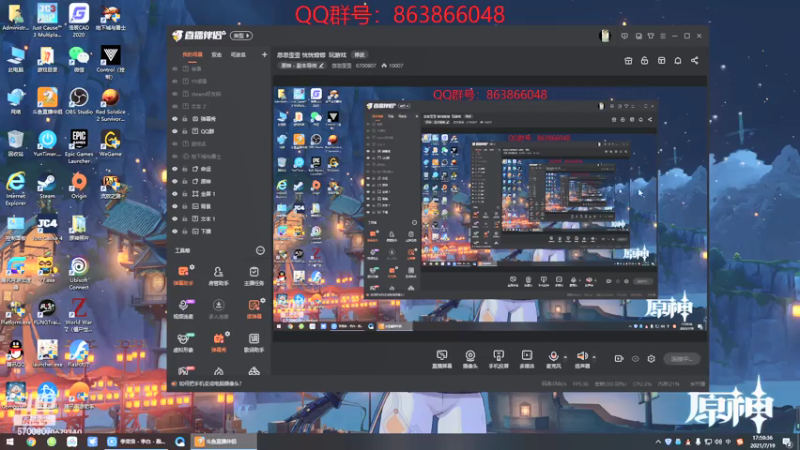This screenshot has width=800, height=450.
Task: Toggle visibility of the 弹幕秀 layer
Action: tap(174, 118)
